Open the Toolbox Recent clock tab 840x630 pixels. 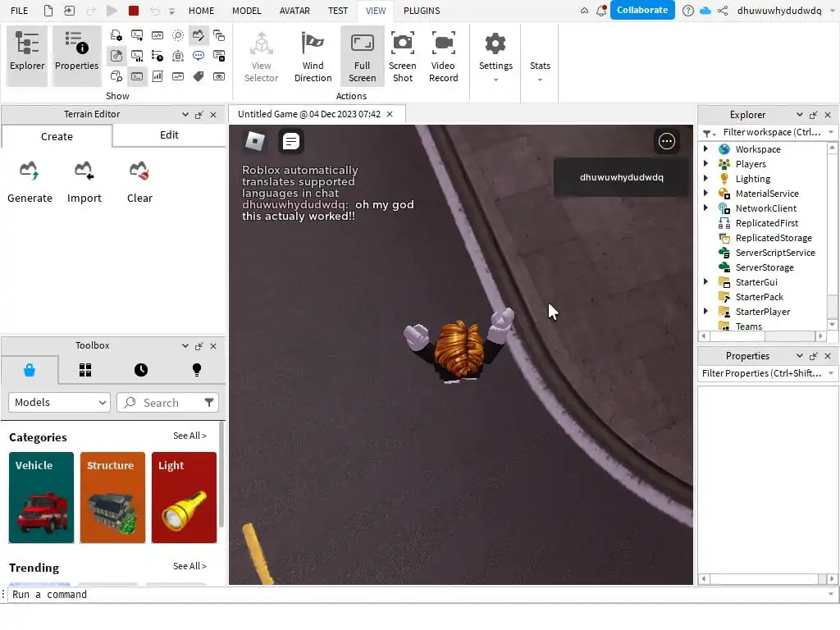tap(141, 370)
